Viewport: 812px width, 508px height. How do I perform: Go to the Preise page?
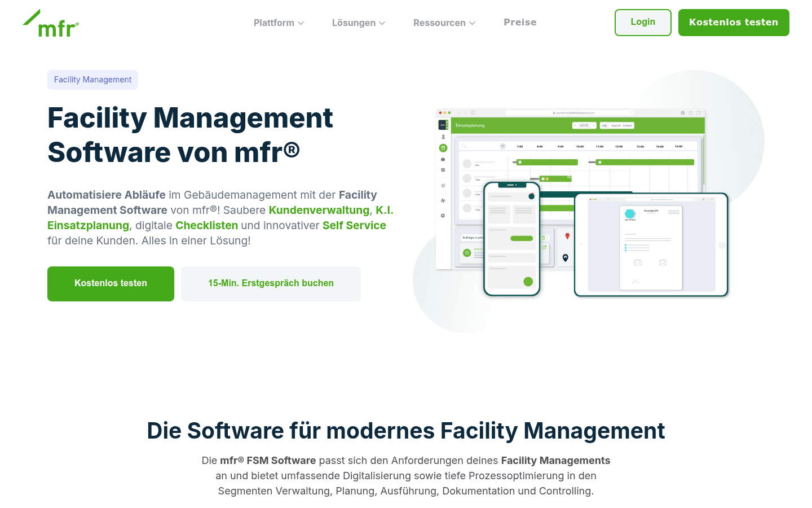point(520,22)
